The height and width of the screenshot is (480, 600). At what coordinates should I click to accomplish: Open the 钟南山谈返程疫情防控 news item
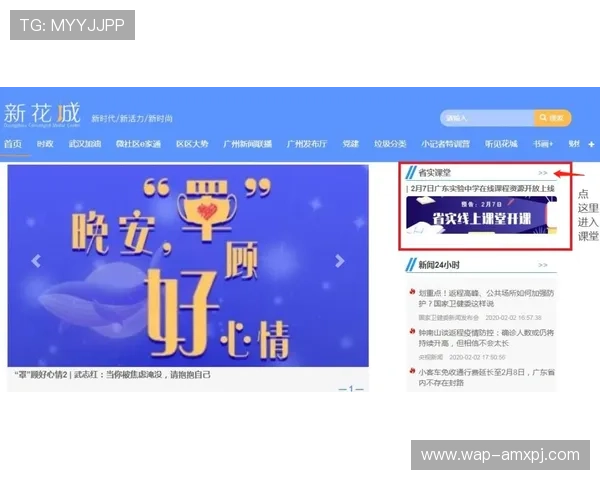pos(486,338)
